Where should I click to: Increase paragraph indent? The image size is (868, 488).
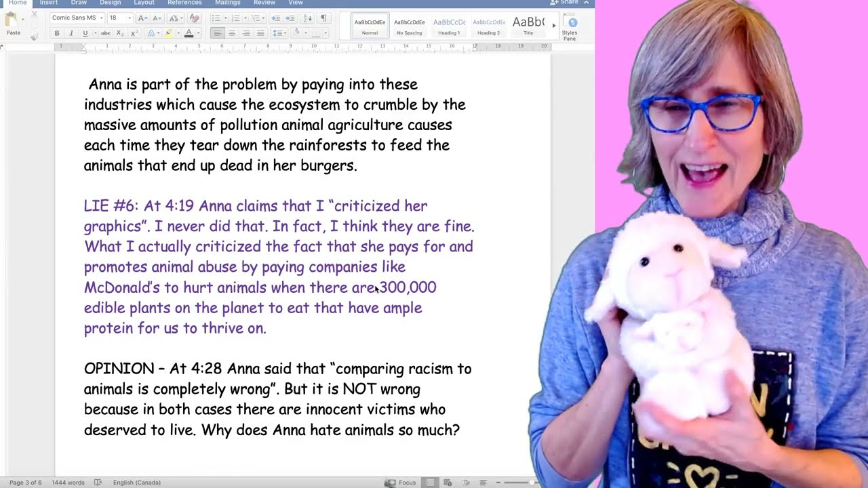(x=290, y=18)
